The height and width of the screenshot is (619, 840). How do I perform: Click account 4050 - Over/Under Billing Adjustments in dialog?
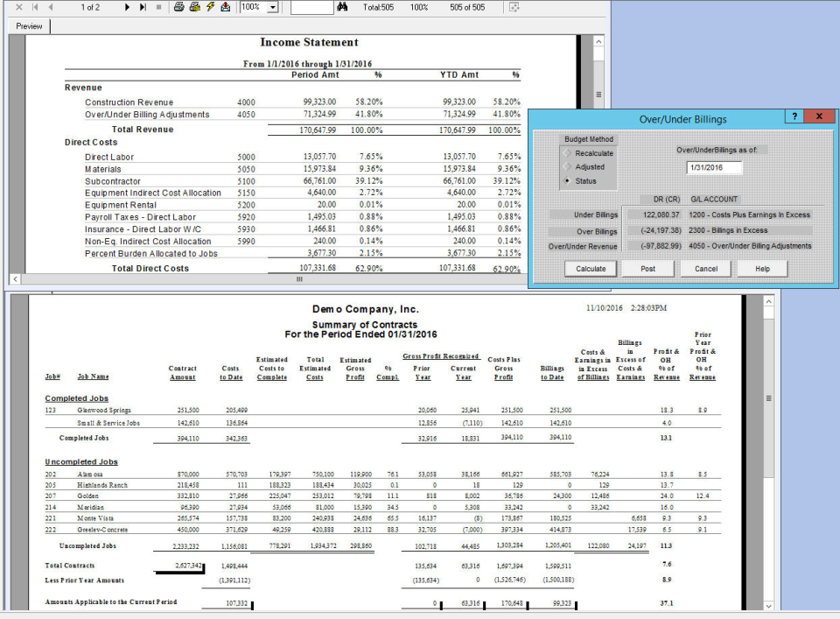(750, 246)
